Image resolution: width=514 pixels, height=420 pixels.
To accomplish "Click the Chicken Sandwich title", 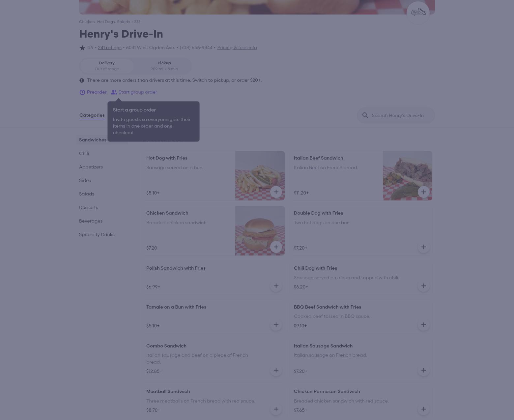I will tap(167, 213).
